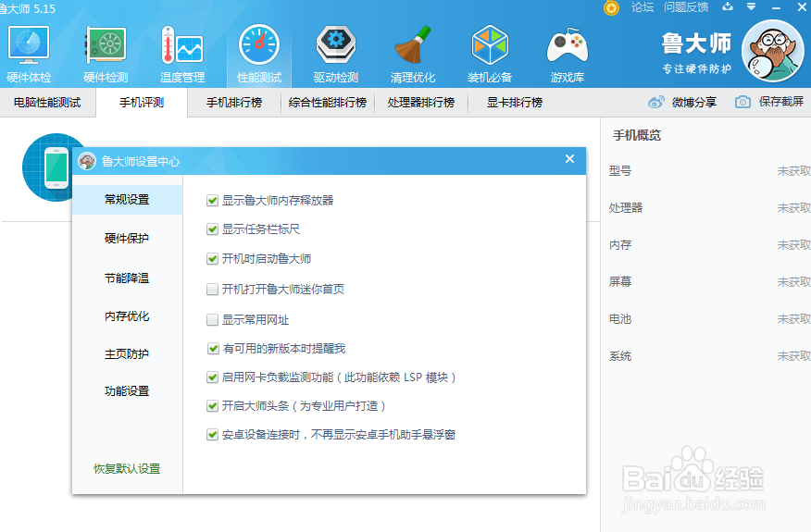Uncheck 显示任务栏标尺

click(x=212, y=229)
